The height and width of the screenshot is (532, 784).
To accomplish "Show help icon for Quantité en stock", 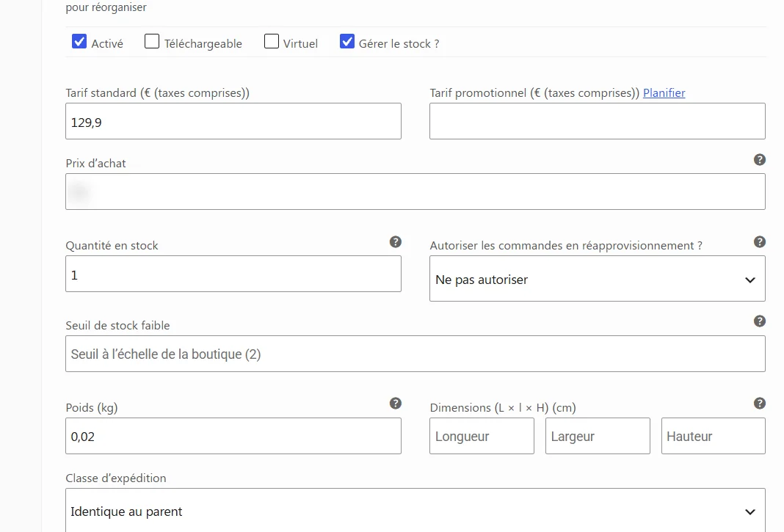I will coord(396,242).
